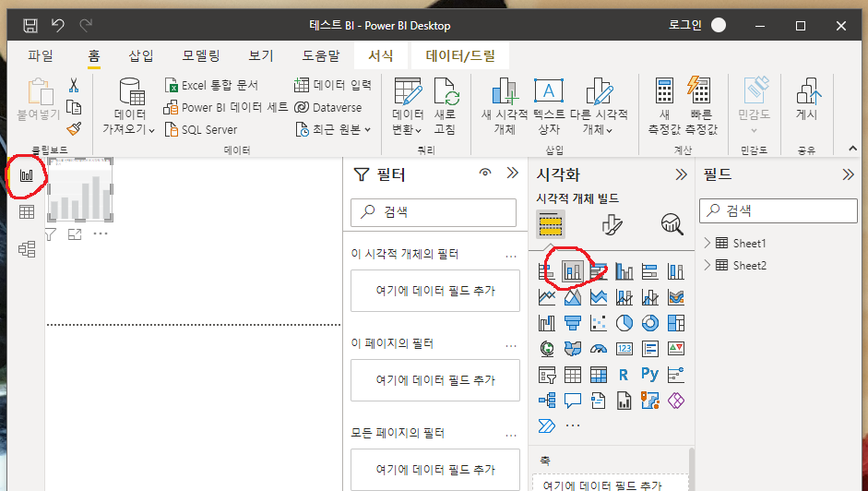Image resolution: width=868 pixels, height=491 pixels.
Task: Add the KPI visual
Action: click(676, 349)
